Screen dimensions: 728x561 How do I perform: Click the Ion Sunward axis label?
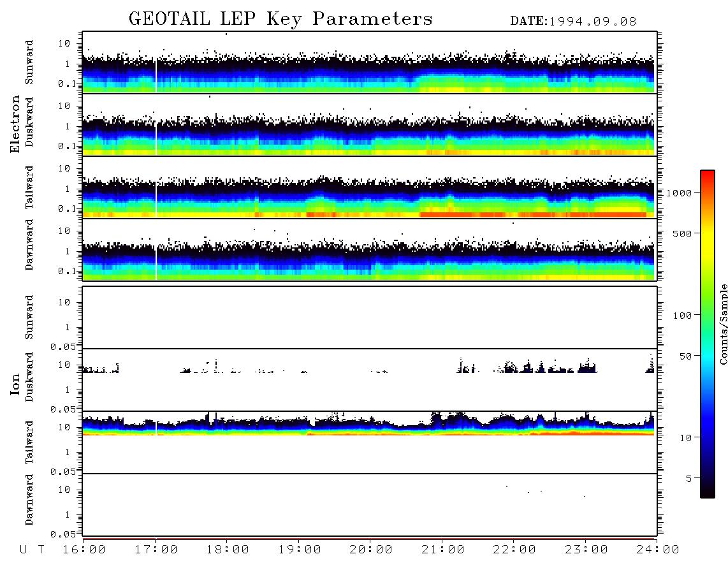tap(29, 317)
